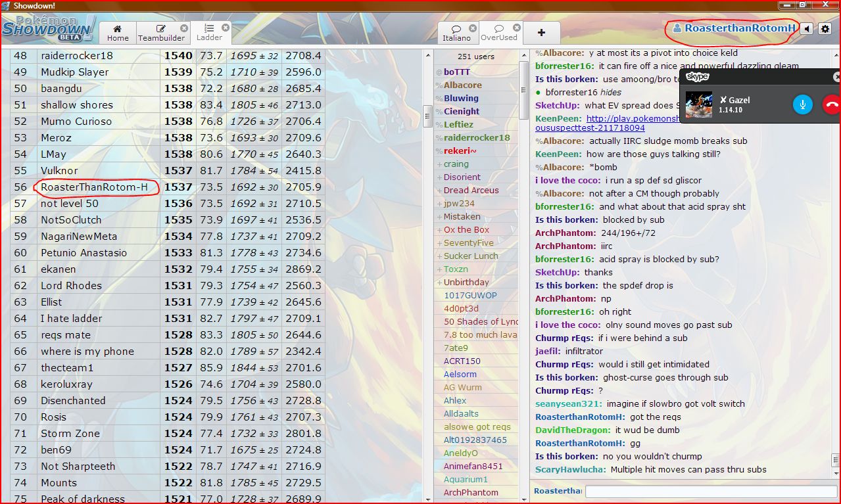Screen dimensions: 841x504
Task: Click user Albacore in the user list
Action: 462,85
